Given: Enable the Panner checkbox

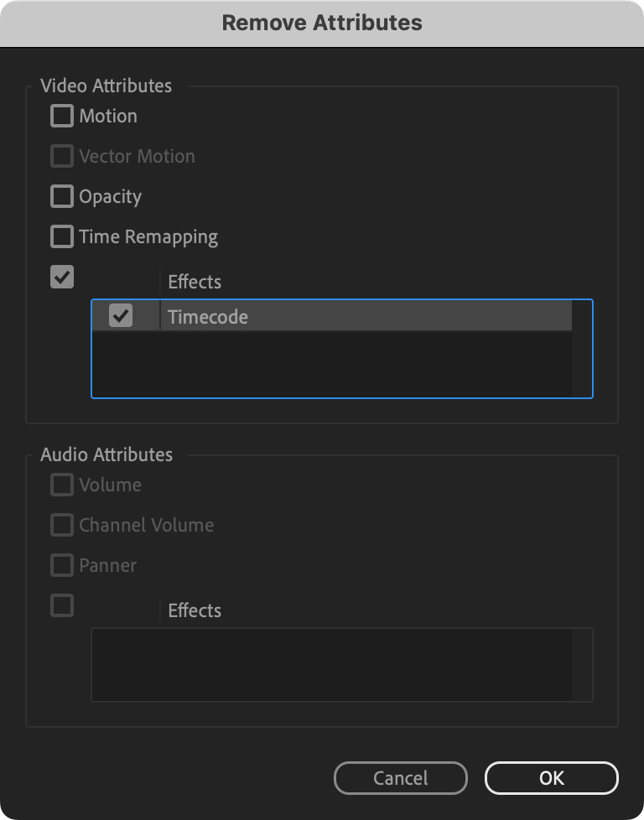Looking at the screenshot, I should [62, 565].
